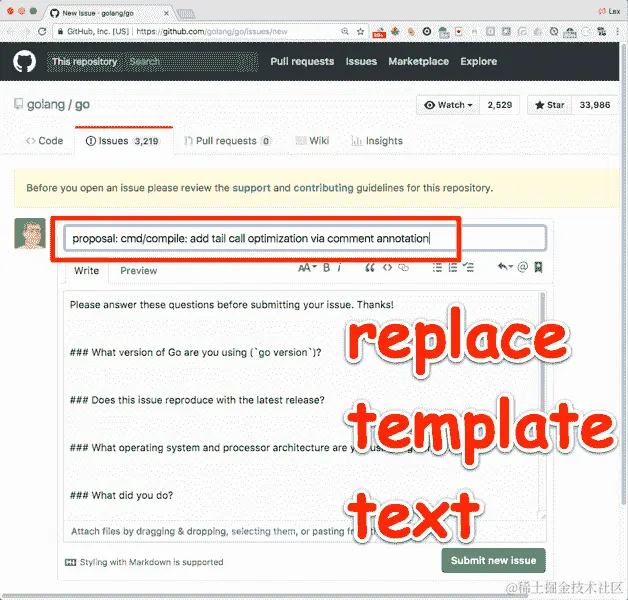Open the user avatar thumbnail
This screenshot has height=600, width=628.
click(30, 234)
